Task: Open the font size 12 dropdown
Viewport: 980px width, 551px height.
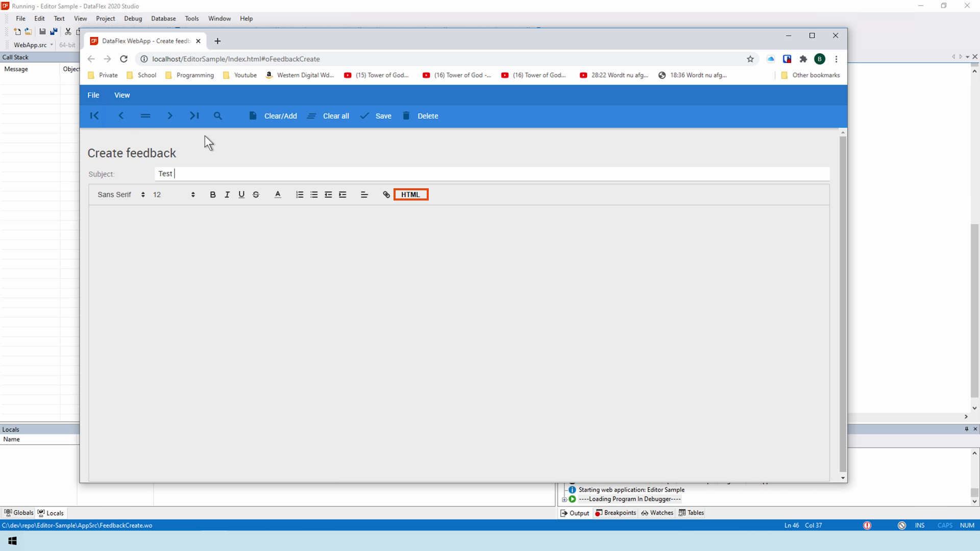Action: 174,194
